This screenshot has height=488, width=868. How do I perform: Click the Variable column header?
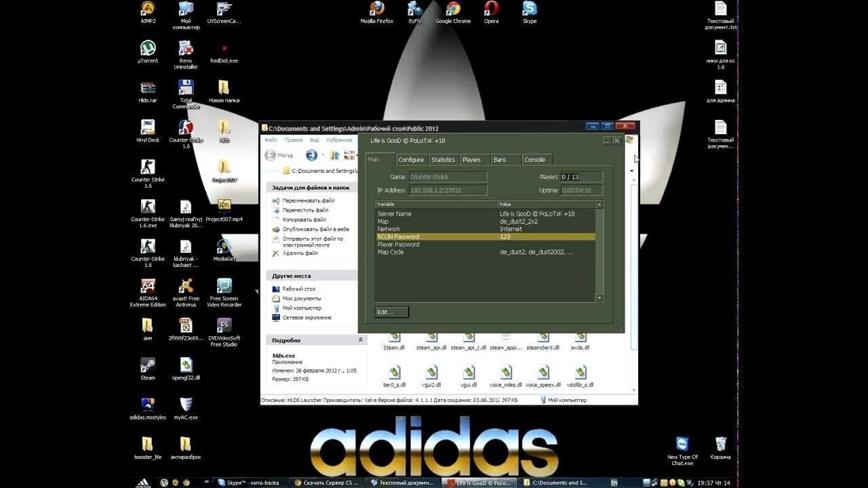click(x=437, y=204)
